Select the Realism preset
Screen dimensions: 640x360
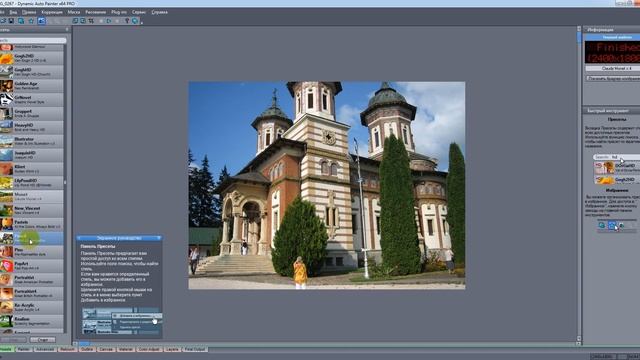32,322
